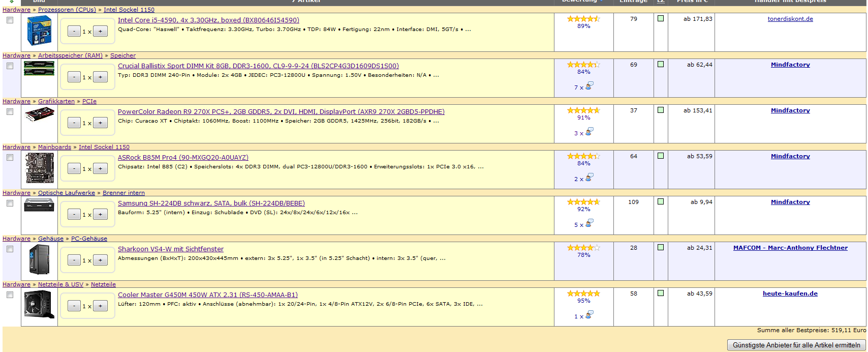868x352 pixels.
Task: Open user reviews icon for Samsung SH-224DB
Action: pyautogui.click(x=589, y=223)
